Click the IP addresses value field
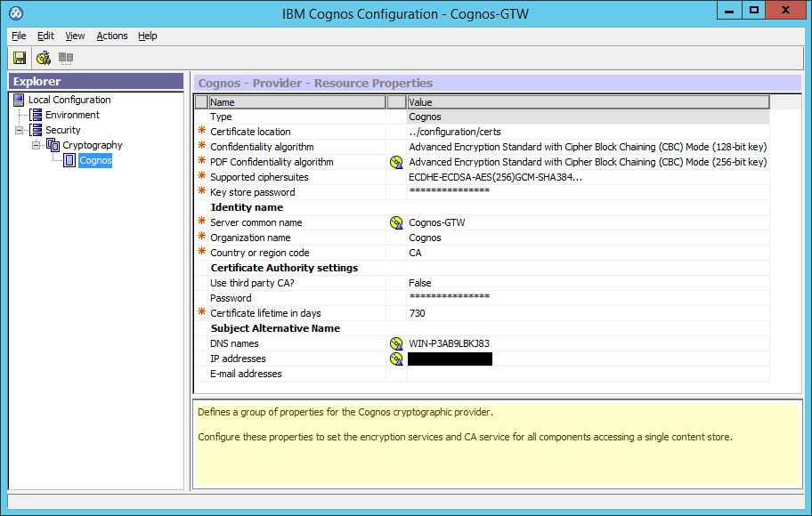Image resolution: width=812 pixels, height=516 pixels. coord(589,359)
